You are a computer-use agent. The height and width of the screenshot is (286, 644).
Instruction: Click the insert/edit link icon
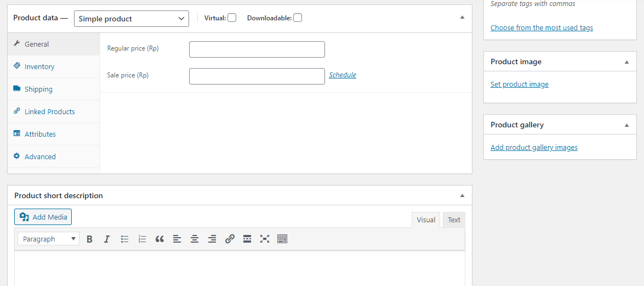pyautogui.click(x=230, y=239)
